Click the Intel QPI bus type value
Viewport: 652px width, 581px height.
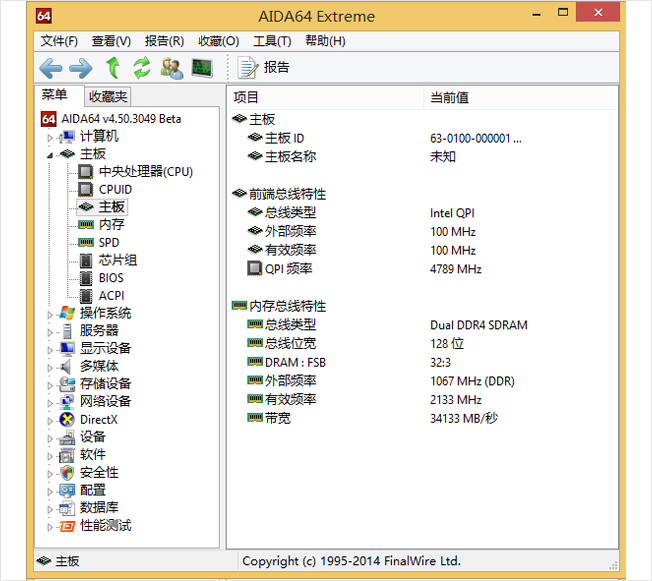[x=452, y=213]
